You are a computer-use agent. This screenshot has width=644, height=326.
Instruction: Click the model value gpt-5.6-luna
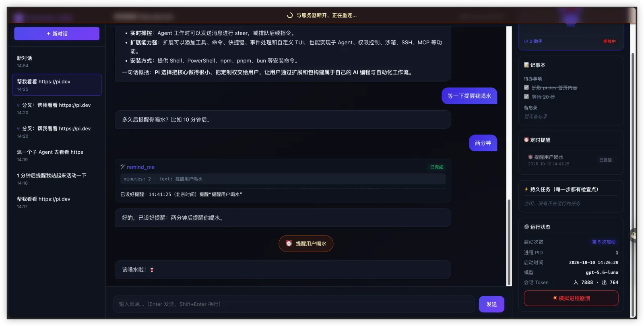pos(602,272)
